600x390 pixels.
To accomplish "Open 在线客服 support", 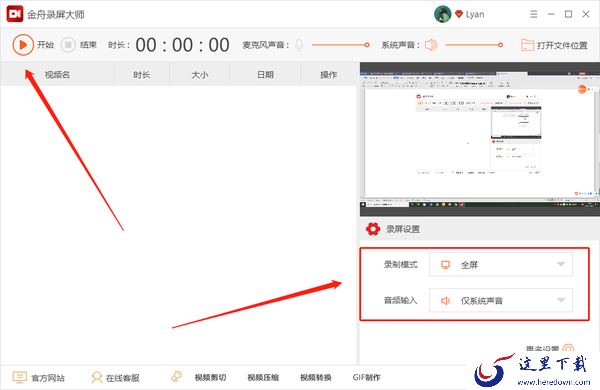I will pos(122,378).
